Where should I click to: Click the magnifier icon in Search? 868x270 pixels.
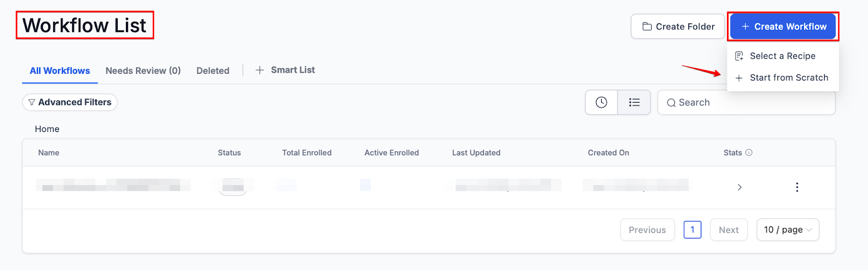pos(671,103)
